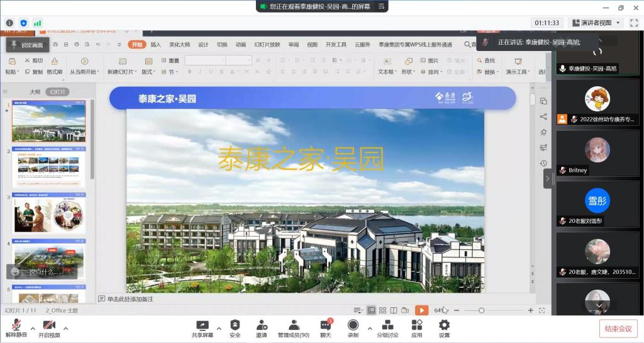Expand video options arrow beside 开启视频
Viewport: 644px width, 343px height.
coord(65,328)
